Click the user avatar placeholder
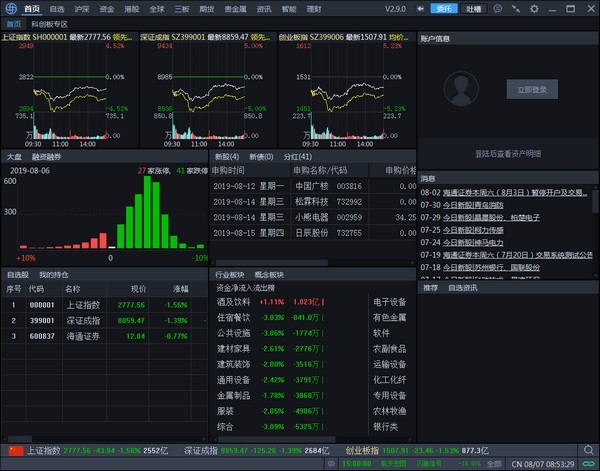This screenshot has width=600, height=471. 459,89
